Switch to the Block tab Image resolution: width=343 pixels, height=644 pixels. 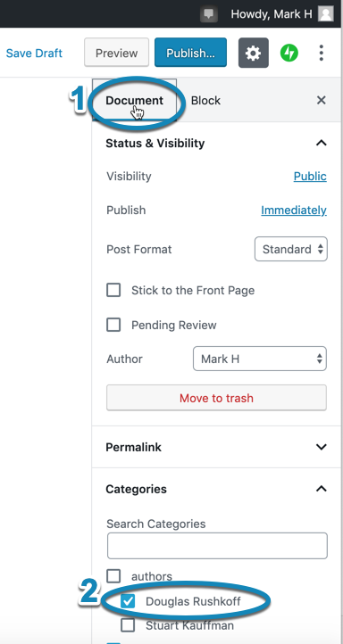coord(205,100)
